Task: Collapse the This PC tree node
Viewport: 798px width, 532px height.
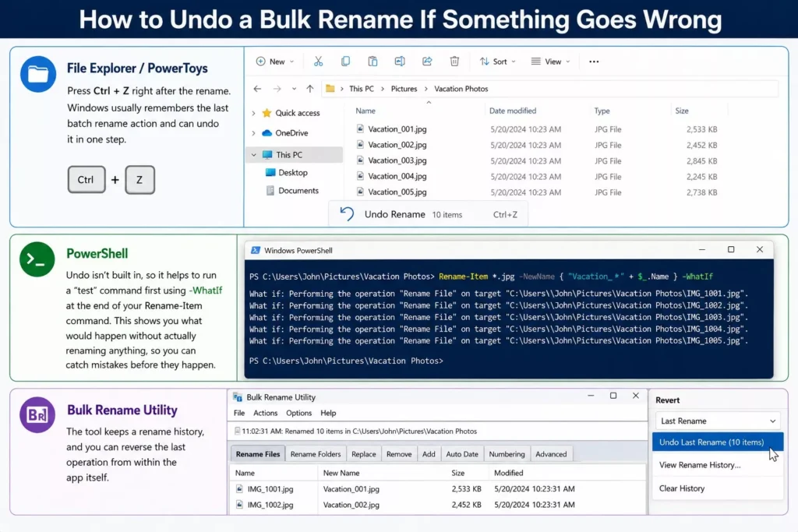Action: point(253,155)
